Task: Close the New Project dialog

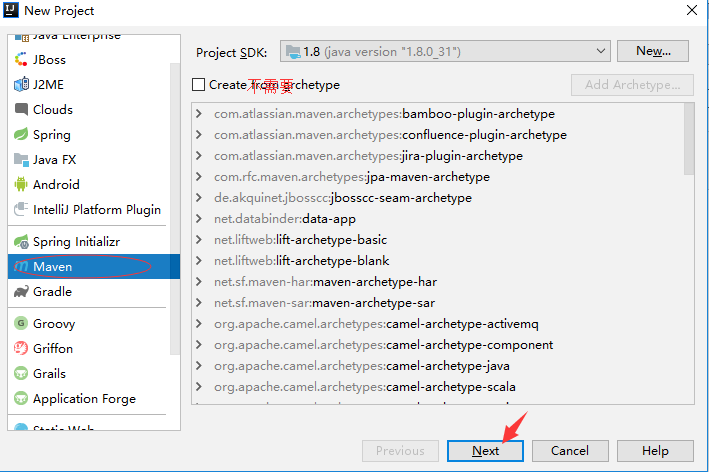Action: pos(692,10)
